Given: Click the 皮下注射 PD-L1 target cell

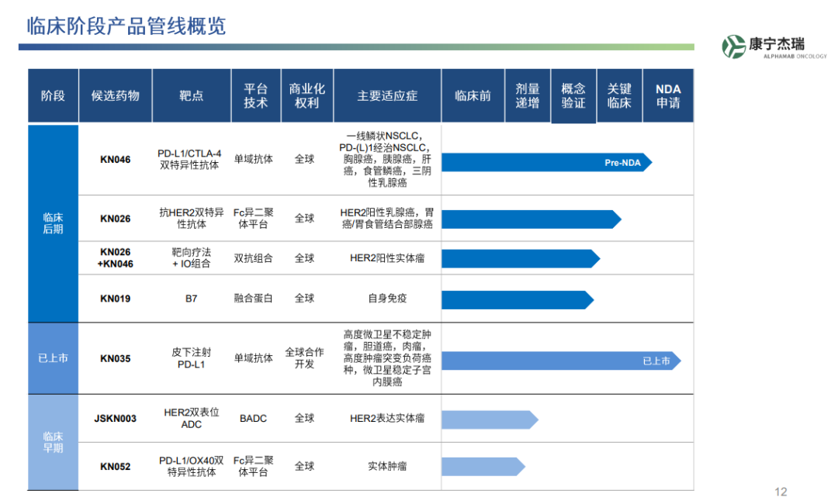Looking at the screenshot, I should (x=192, y=358).
